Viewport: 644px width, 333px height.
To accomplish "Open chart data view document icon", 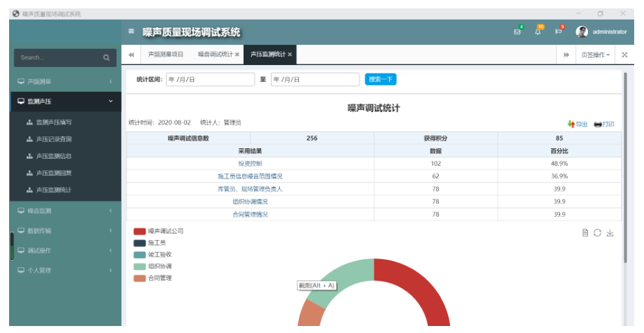I will point(585,233).
